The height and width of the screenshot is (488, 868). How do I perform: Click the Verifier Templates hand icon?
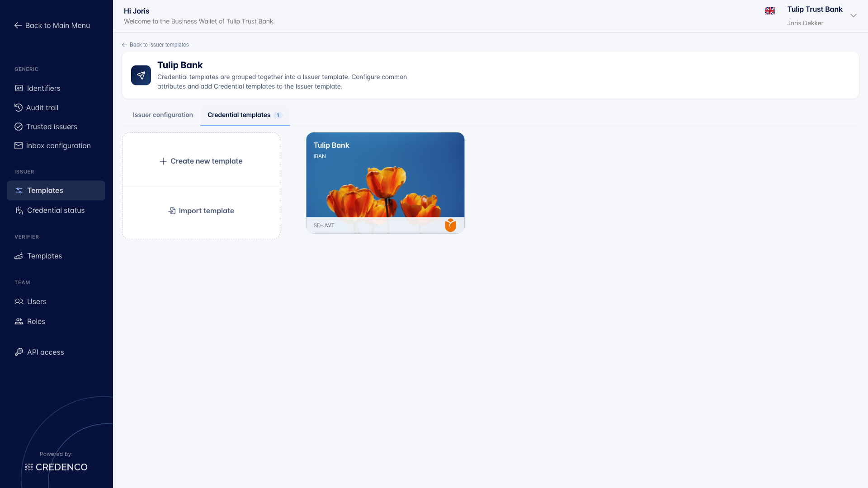19,256
